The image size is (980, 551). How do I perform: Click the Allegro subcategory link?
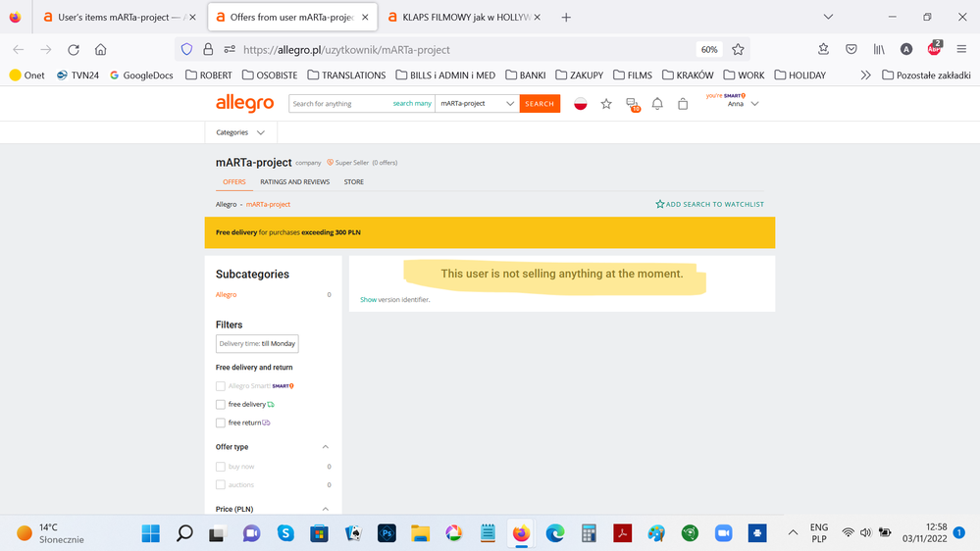point(227,295)
